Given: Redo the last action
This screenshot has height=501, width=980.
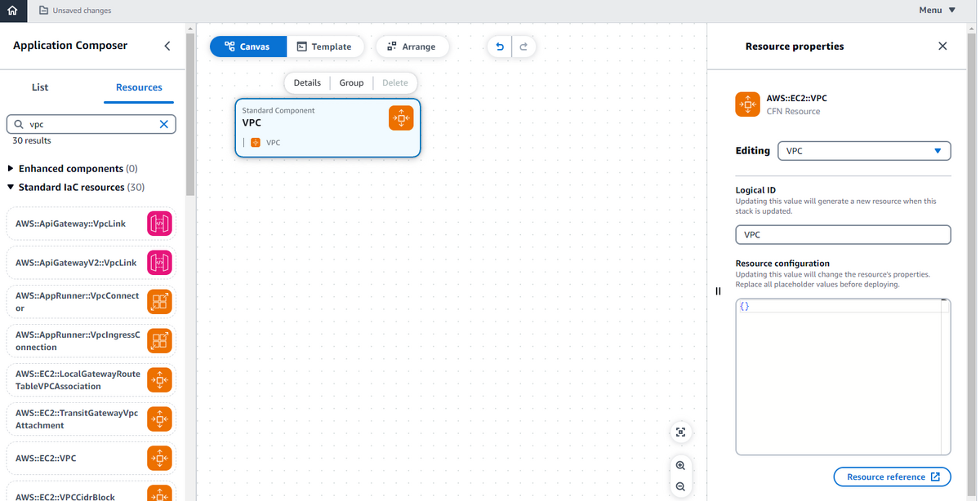Looking at the screenshot, I should point(523,47).
